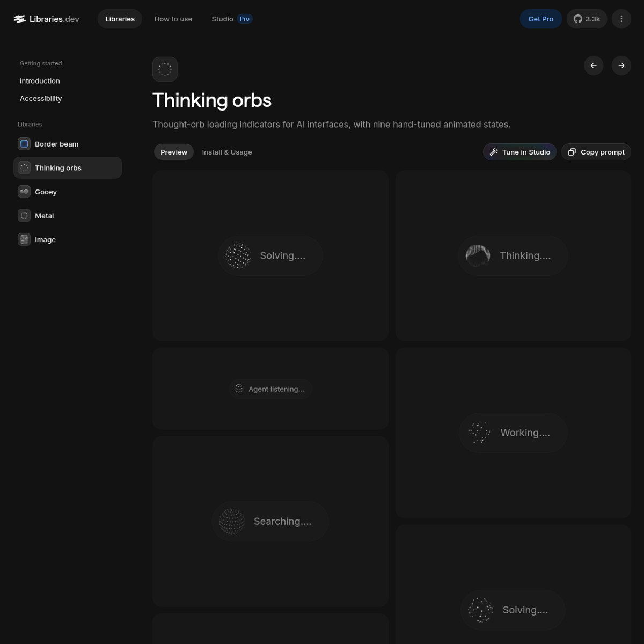Click the copy icon in Copy prompt
Image resolution: width=644 pixels, height=644 pixels.
click(572, 152)
